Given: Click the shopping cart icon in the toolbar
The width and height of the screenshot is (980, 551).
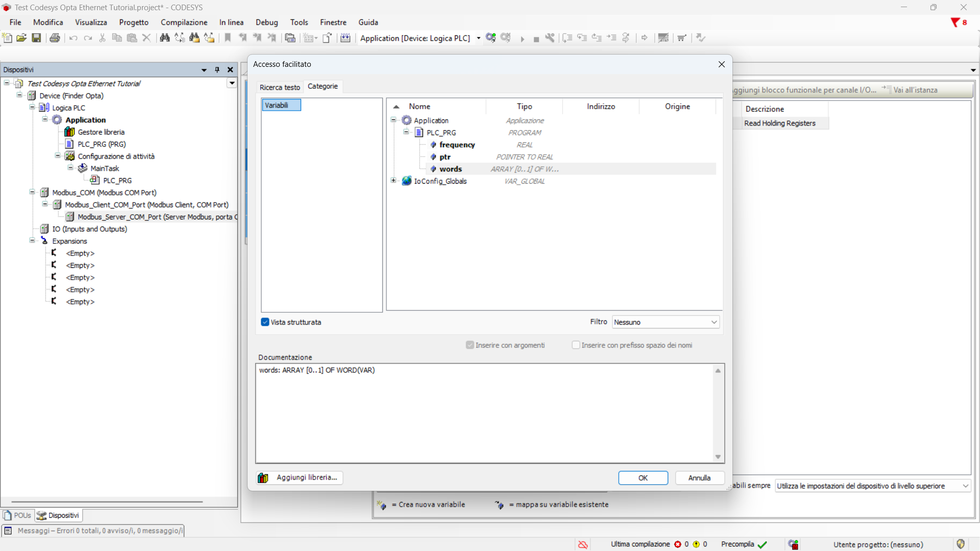Looking at the screenshot, I should tap(681, 38).
